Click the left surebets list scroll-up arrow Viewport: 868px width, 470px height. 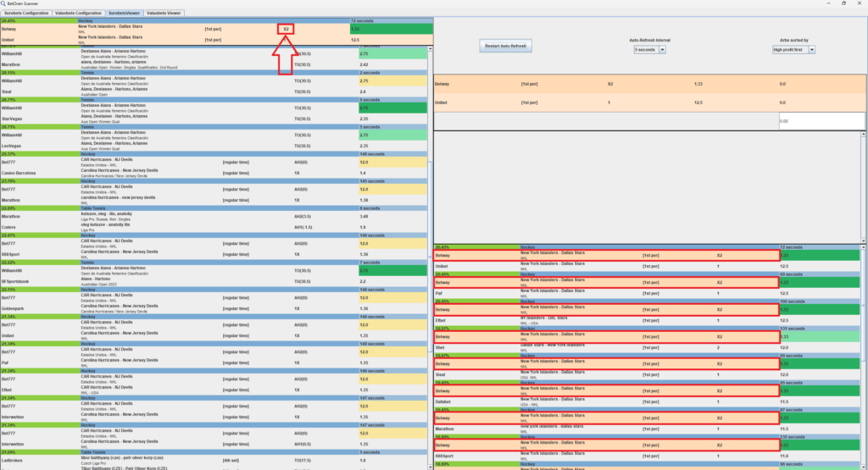click(x=430, y=49)
